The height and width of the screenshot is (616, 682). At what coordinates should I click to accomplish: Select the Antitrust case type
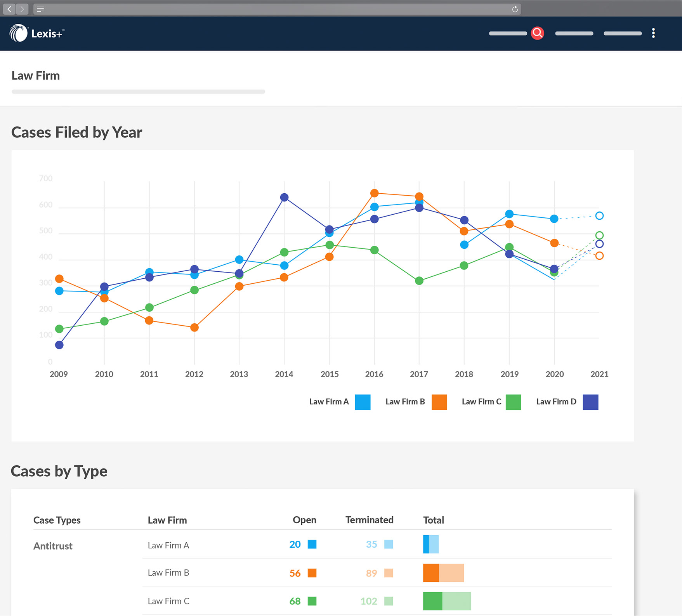pos(52,546)
